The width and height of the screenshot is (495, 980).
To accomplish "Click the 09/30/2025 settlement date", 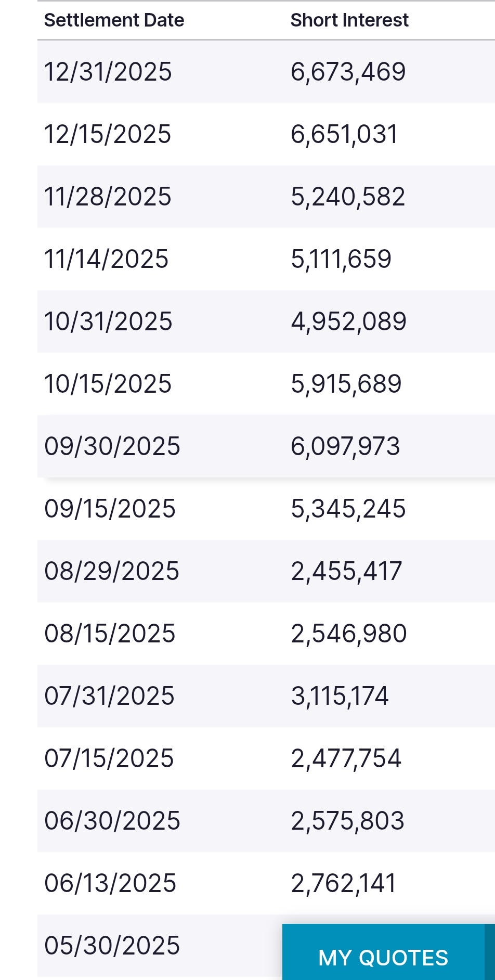I will pyautogui.click(x=112, y=446).
